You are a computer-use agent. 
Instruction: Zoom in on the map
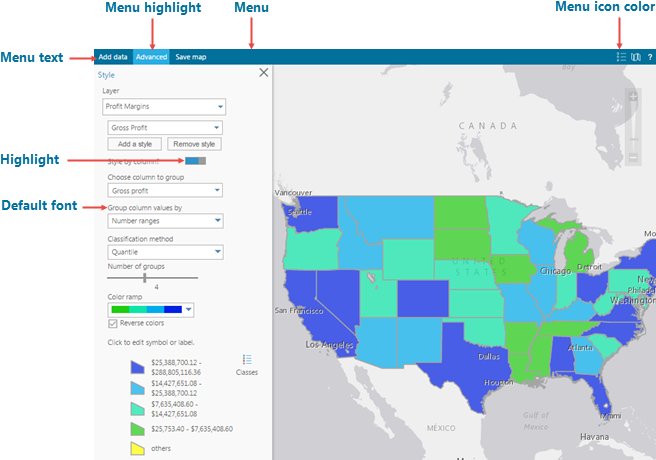point(632,98)
